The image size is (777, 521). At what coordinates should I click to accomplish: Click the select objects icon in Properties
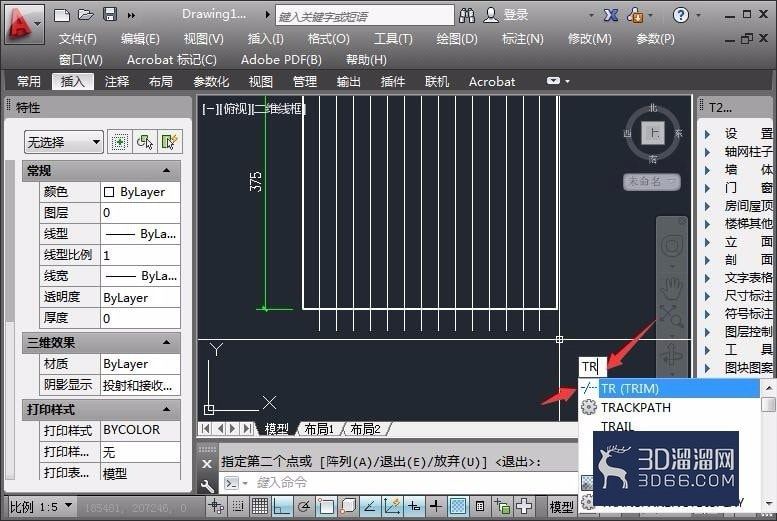(x=145, y=142)
